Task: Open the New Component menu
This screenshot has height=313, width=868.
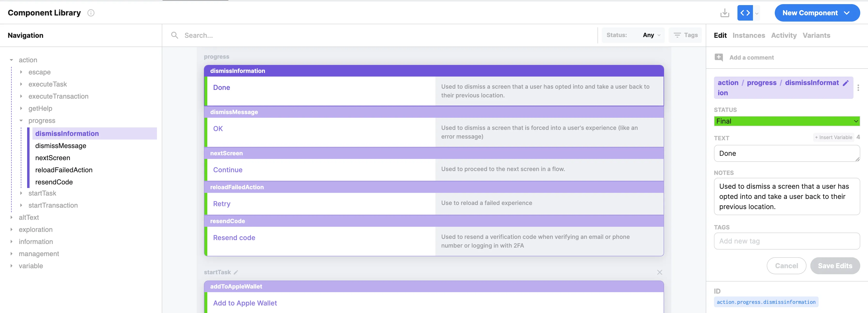Action: [817, 13]
